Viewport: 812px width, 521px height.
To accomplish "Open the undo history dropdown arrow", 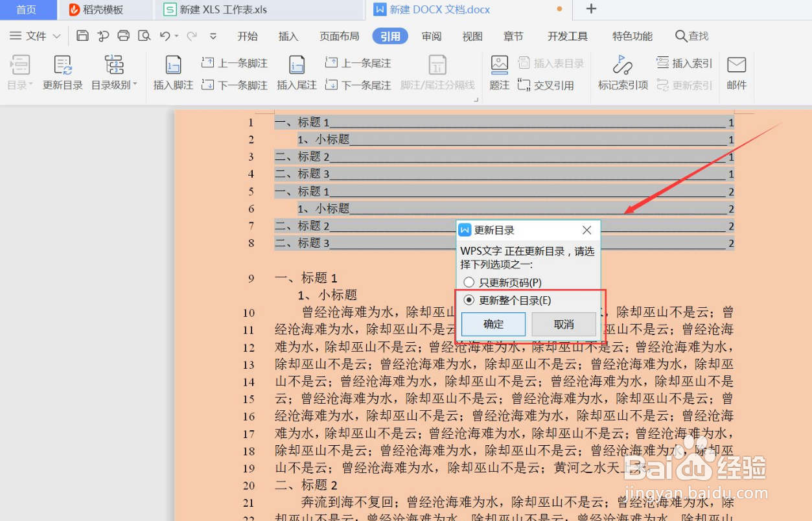I will (176, 36).
